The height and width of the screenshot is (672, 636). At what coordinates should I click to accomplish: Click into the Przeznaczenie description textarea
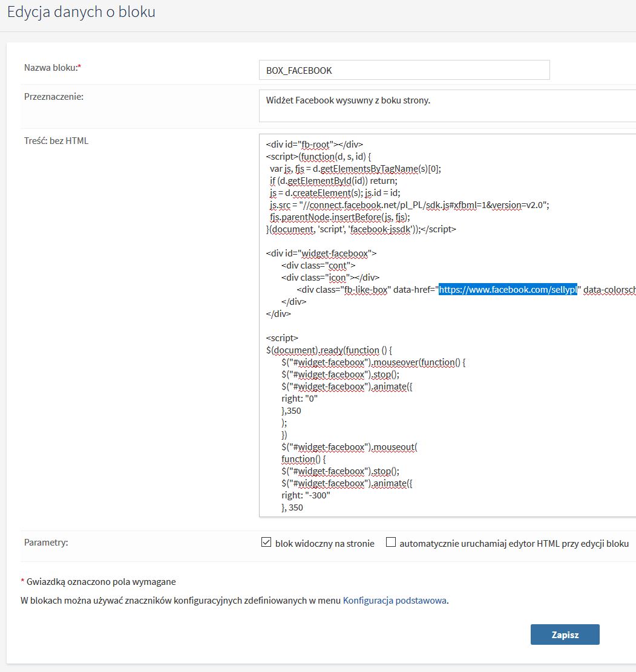click(448, 106)
